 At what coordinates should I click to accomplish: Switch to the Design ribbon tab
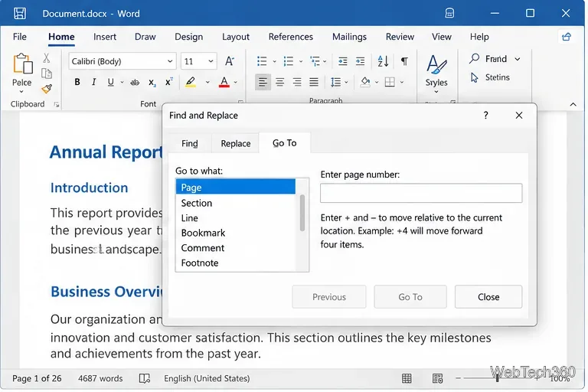188,37
